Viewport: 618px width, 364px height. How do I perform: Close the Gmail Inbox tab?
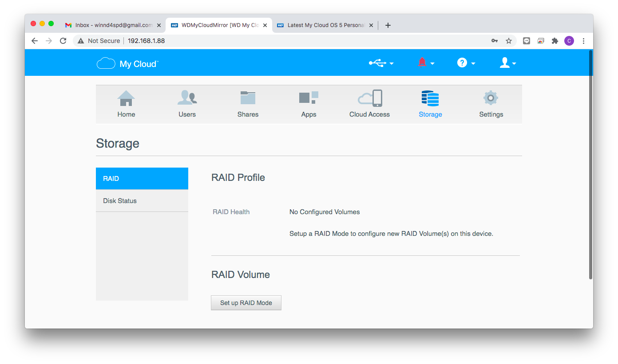coord(159,25)
